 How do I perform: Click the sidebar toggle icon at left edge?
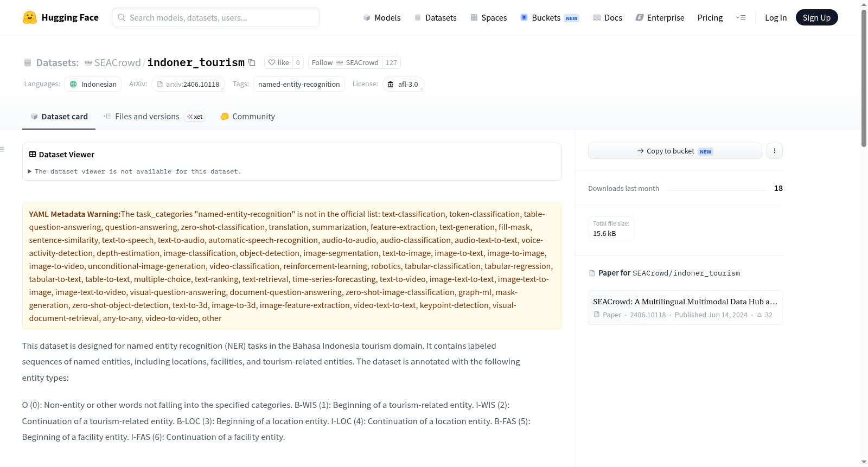click(x=3, y=149)
